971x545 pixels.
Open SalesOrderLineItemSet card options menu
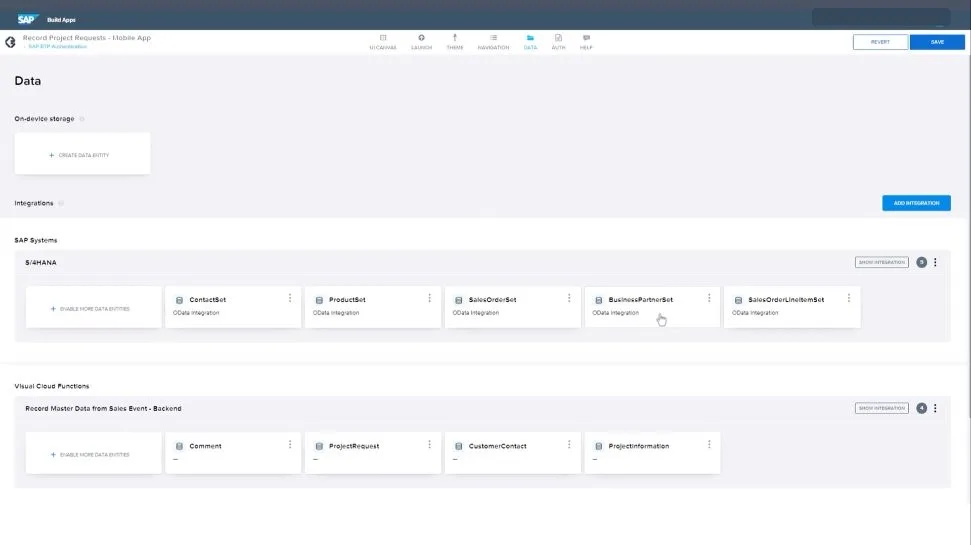pyautogui.click(x=848, y=299)
